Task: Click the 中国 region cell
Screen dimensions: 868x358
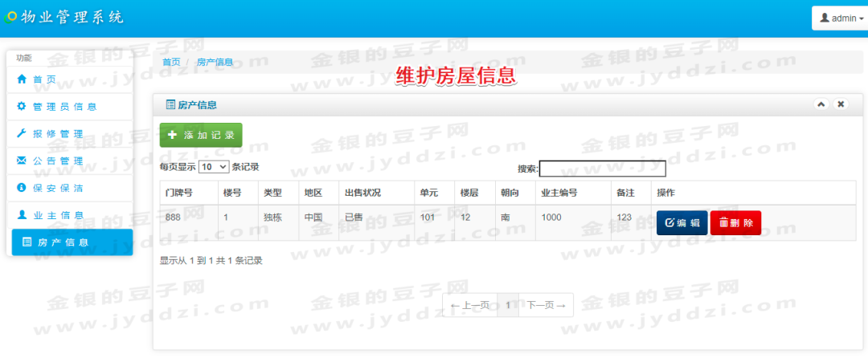Action: (319, 222)
